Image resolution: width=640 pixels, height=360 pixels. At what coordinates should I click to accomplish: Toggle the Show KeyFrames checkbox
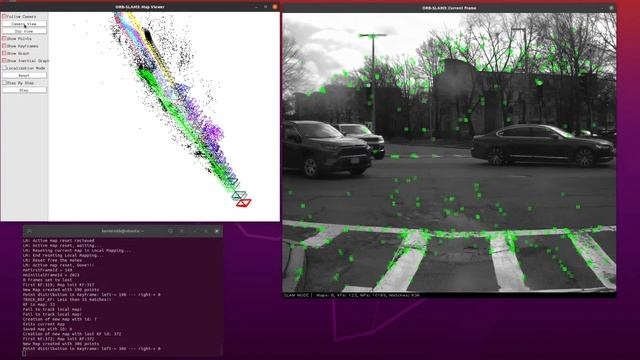[4, 46]
